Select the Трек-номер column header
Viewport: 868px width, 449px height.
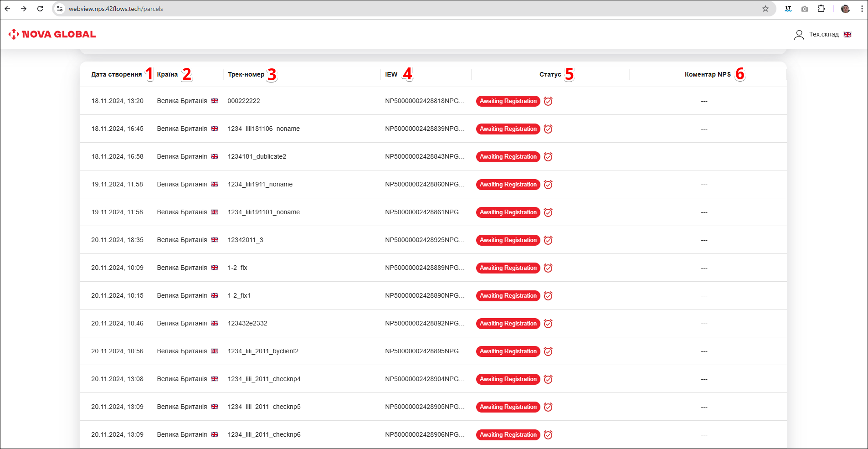(x=246, y=74)
